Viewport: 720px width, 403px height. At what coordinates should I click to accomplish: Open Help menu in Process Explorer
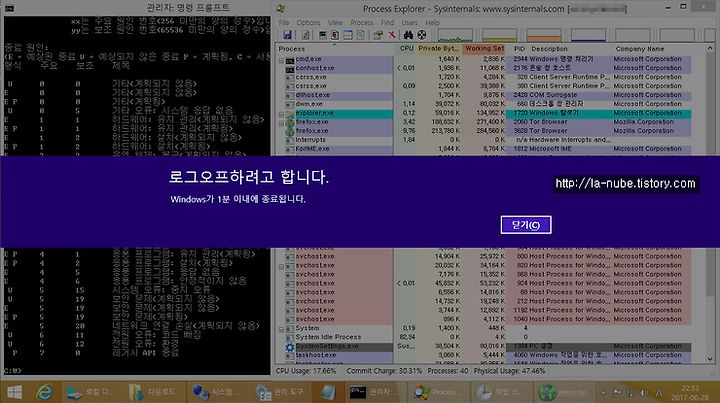[432, 22]
